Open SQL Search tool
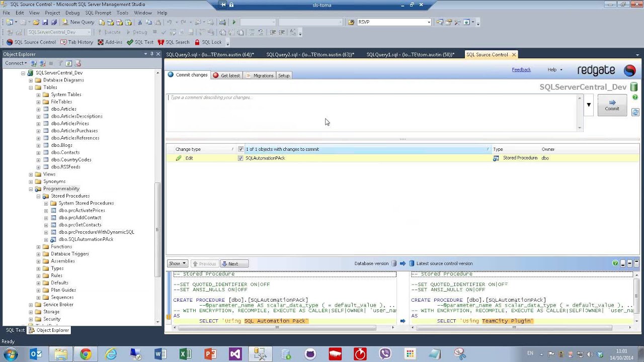 (173, 42)
